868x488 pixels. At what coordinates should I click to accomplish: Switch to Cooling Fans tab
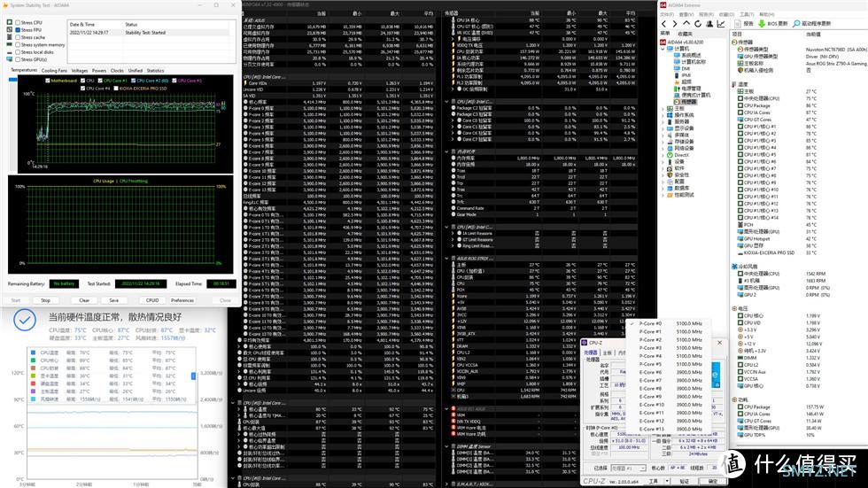54,71
